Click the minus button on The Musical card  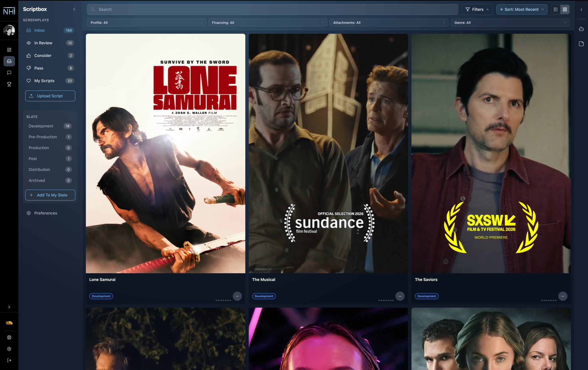click(x=400, y=296)
